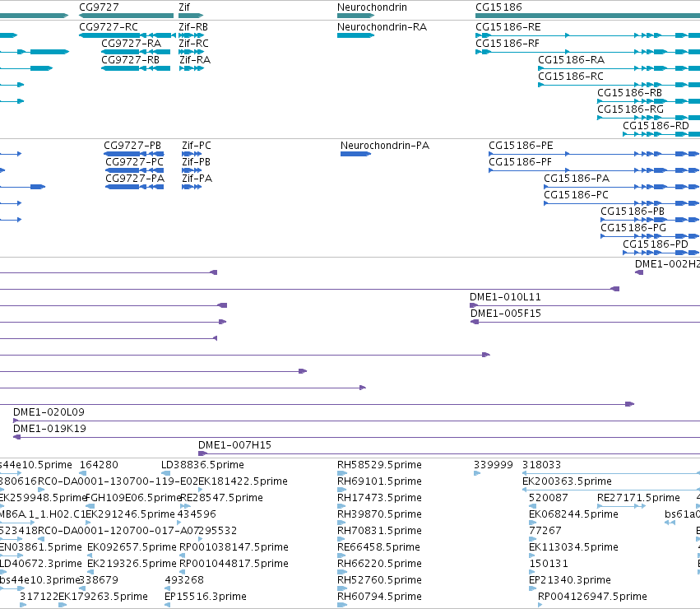700x609 pixels.
Task: Click the LD38836.5prime EST
Action: click(202, 465)
